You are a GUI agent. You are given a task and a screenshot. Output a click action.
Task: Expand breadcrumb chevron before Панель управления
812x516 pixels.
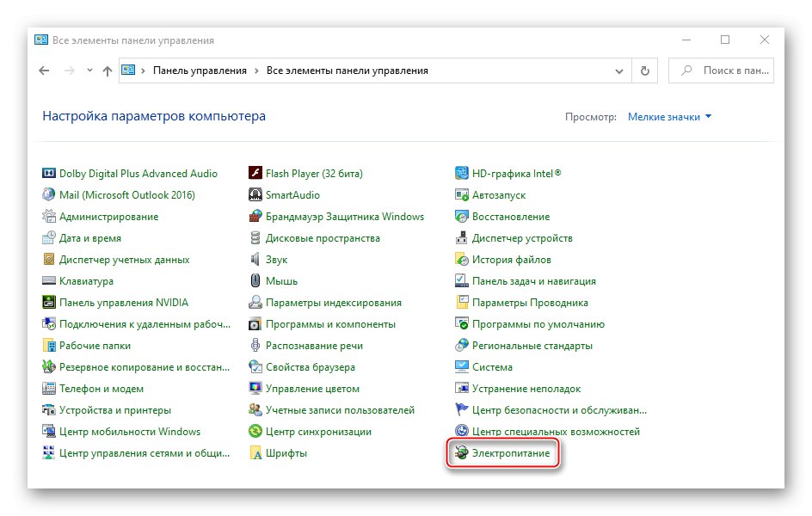(x=143, y=71)
